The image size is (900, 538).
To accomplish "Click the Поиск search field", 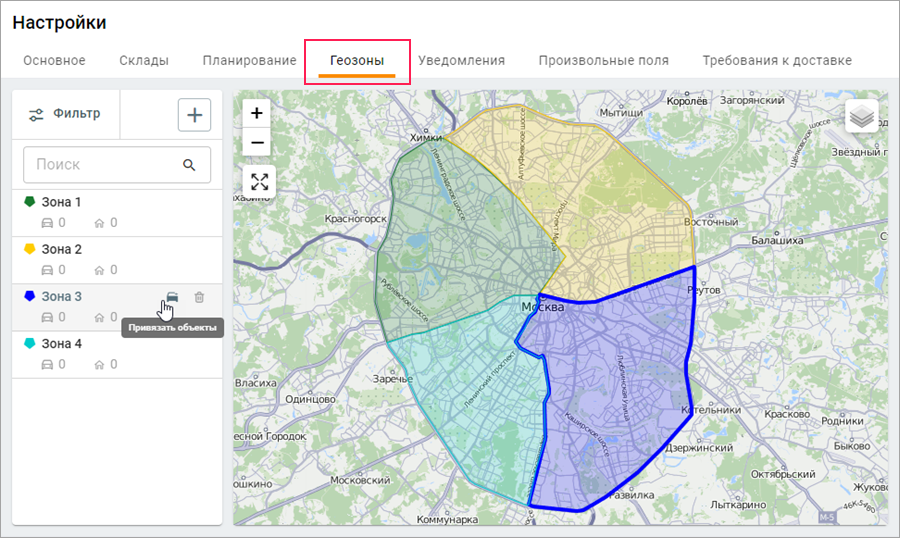I will pyautogui.click(x=117, y=165).
